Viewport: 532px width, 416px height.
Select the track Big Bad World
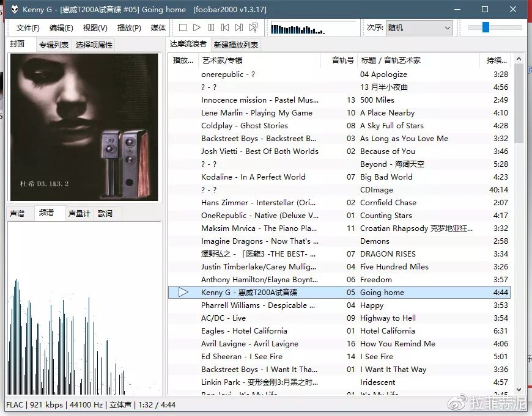click(339, 177)
